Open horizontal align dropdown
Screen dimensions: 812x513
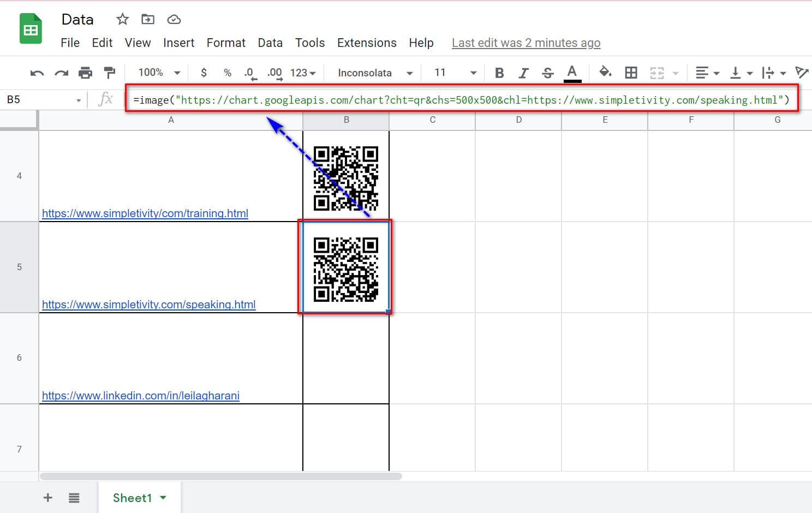point(707,73)
